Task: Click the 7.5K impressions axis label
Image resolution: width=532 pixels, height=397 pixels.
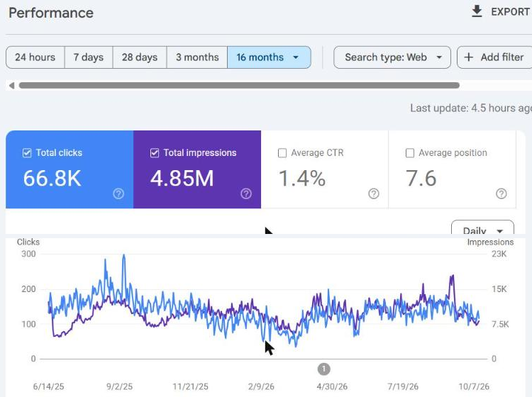Action: (x=500, y=325)
